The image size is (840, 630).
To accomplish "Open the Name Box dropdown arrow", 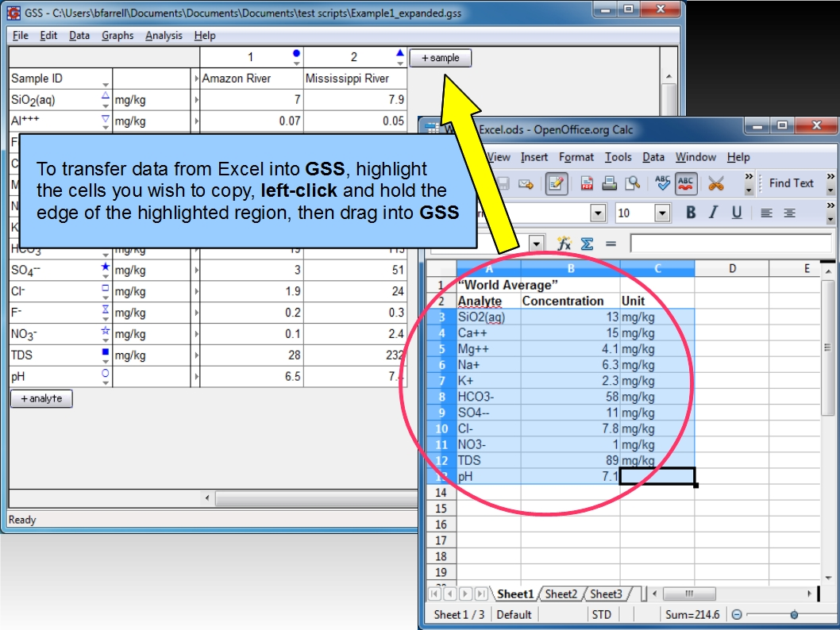I will pos(536,244).
